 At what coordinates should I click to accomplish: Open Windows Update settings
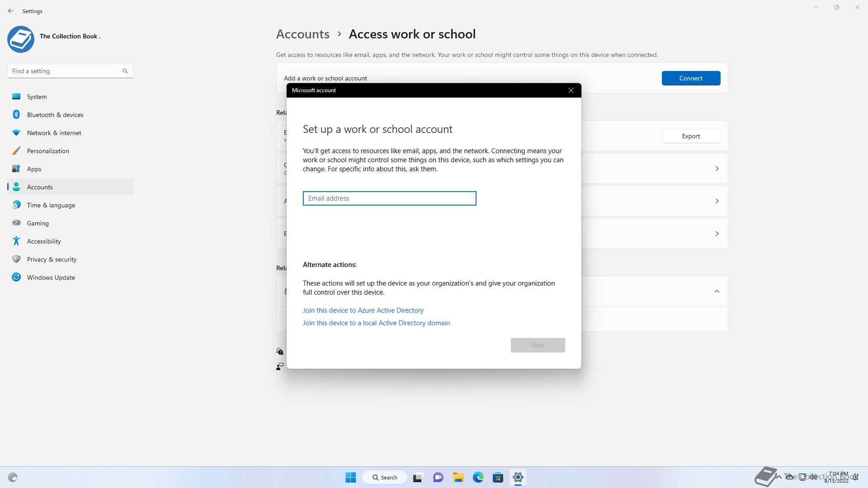coord(71,277)
